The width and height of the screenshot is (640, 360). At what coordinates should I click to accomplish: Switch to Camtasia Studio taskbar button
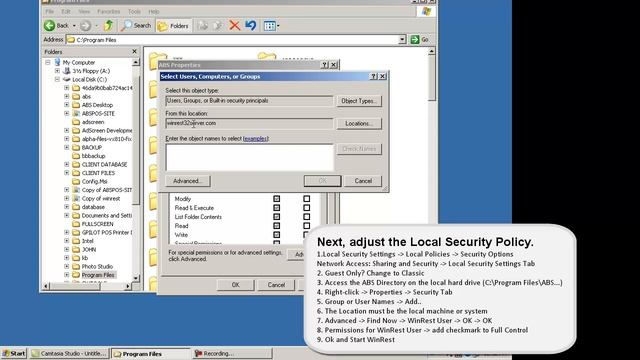coord(69,353)
